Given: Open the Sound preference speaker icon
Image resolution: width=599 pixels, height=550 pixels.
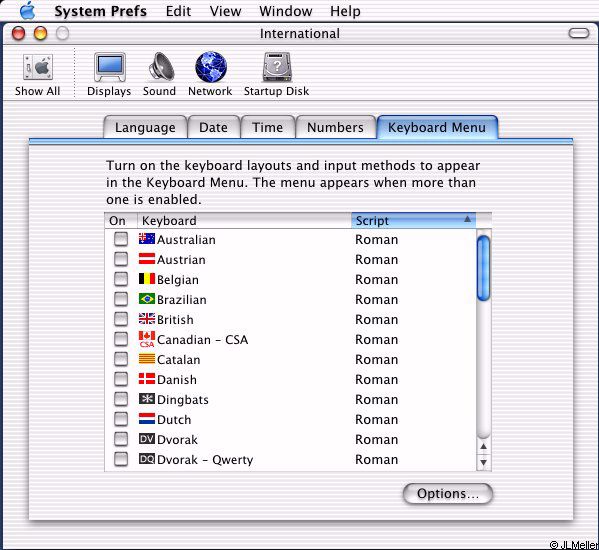Looking at the screenshot, I should click(160, 67).
